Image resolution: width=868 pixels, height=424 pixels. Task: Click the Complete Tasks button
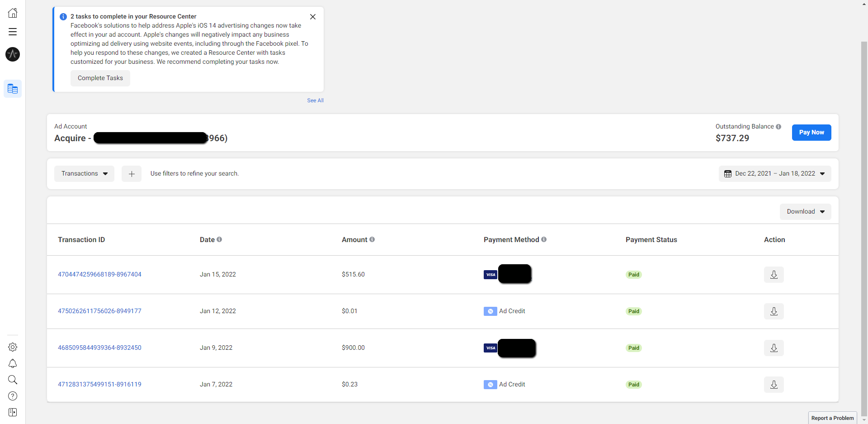[x=100, y=78]
